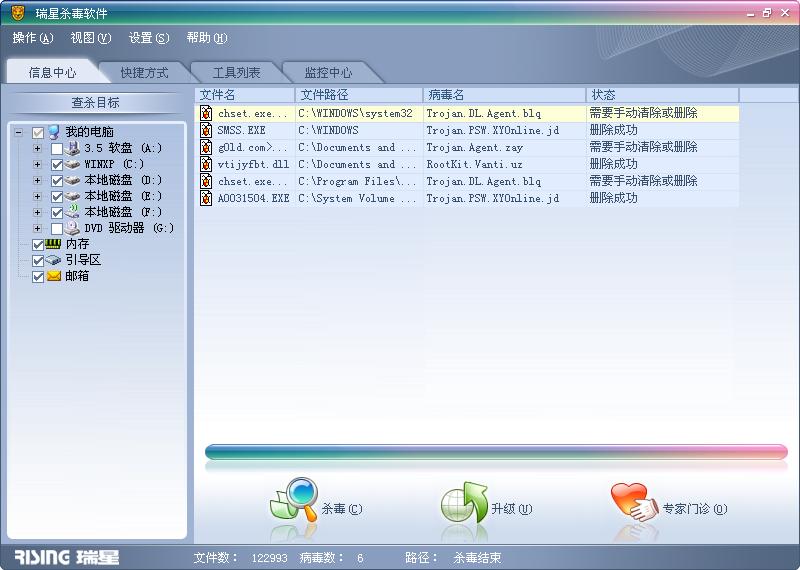
Task: Expand the 本地磁盘 (E:) node
Action: 37,196
